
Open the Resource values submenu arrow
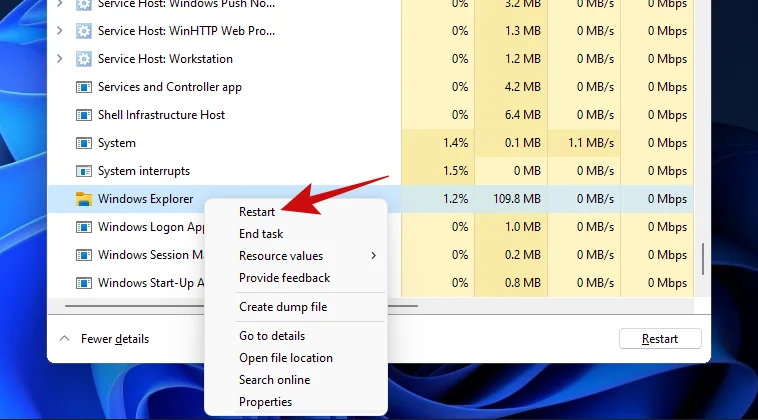[373, 256]
